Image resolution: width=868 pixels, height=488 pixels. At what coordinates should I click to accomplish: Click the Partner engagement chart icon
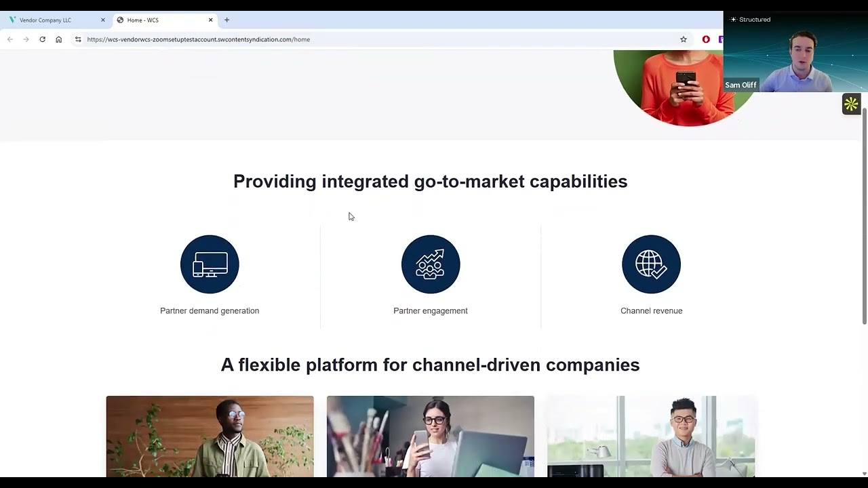coord(431,264)
